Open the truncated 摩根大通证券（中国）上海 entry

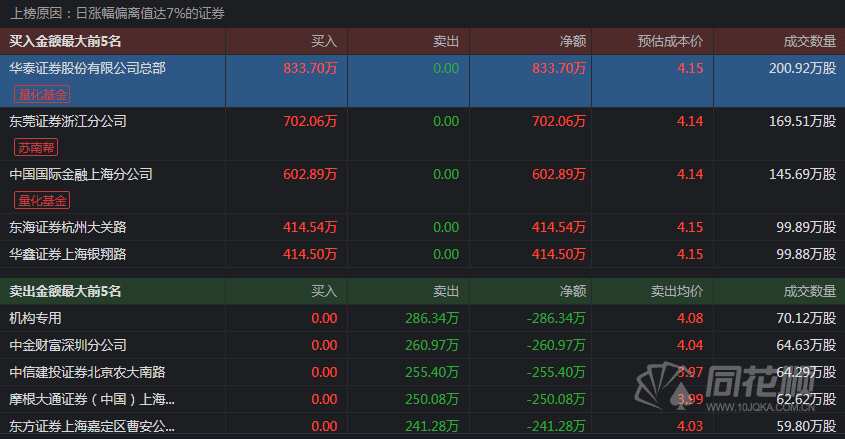pyautogui.click(x=92, y=399)
